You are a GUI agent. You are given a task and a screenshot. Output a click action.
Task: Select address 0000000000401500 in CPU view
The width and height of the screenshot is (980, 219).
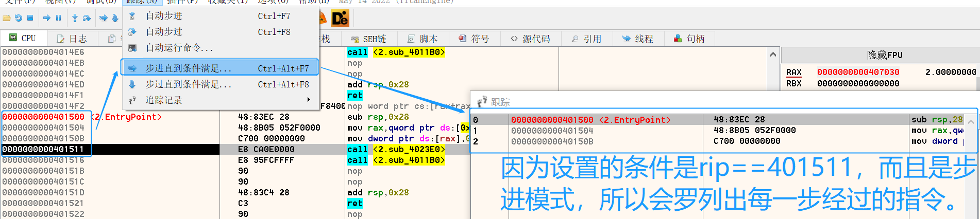tap(43, 117)
